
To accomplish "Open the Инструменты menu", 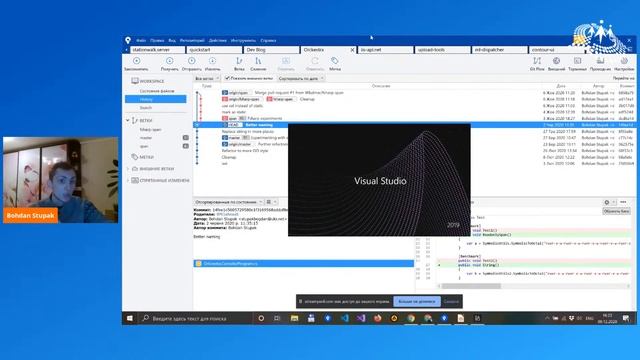I will [243, 41].
